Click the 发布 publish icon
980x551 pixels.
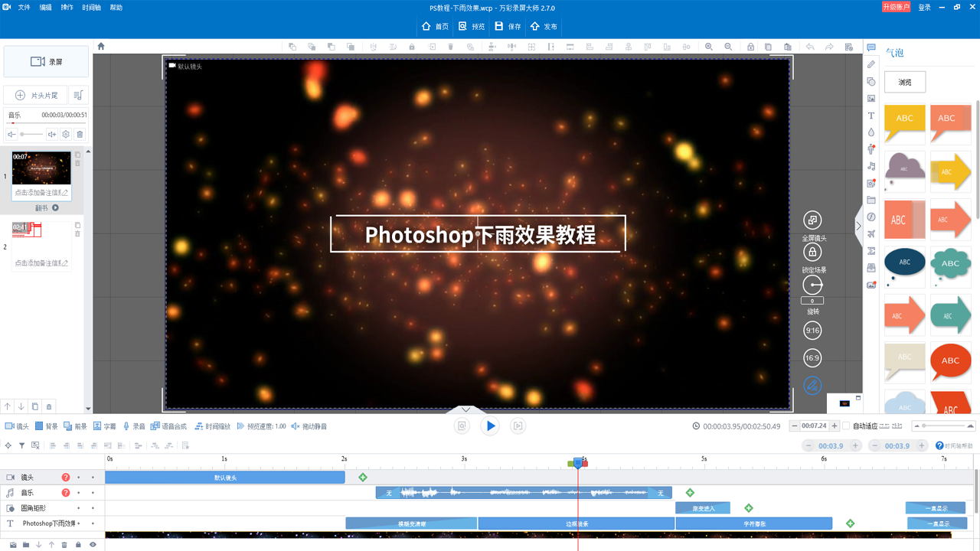(535, 26)
